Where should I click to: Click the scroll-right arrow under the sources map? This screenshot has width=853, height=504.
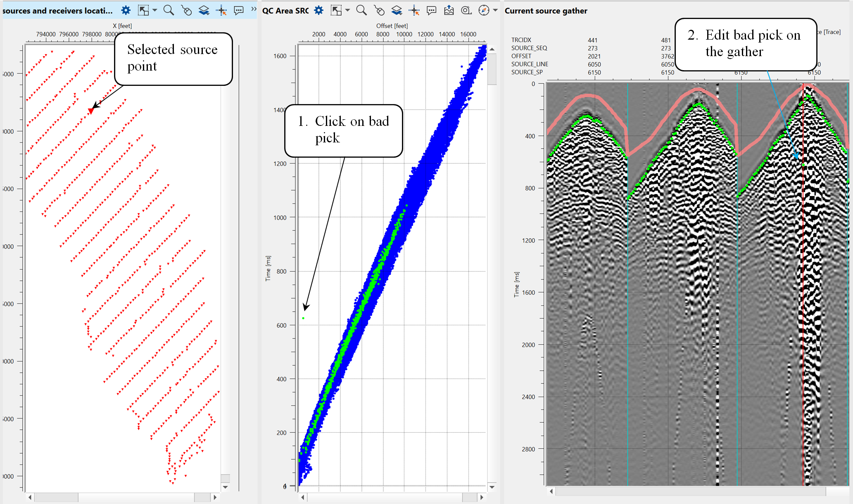click(215, 497)
